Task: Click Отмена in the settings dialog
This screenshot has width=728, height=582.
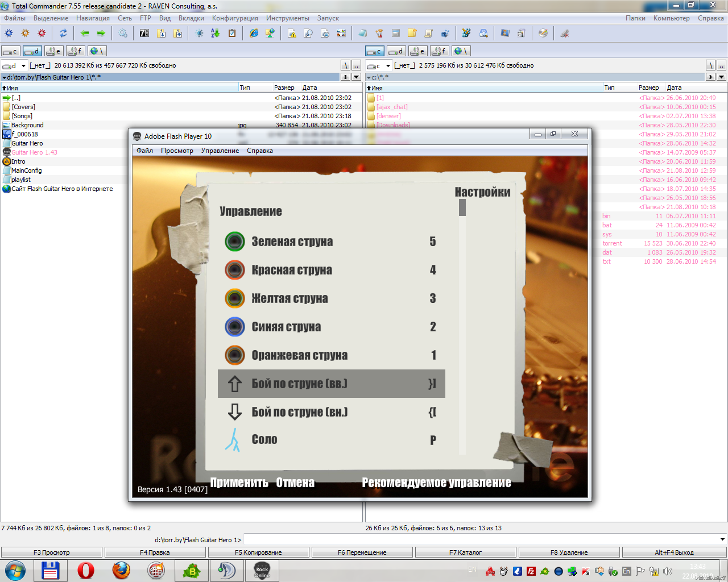Action: tap(295, 483)
